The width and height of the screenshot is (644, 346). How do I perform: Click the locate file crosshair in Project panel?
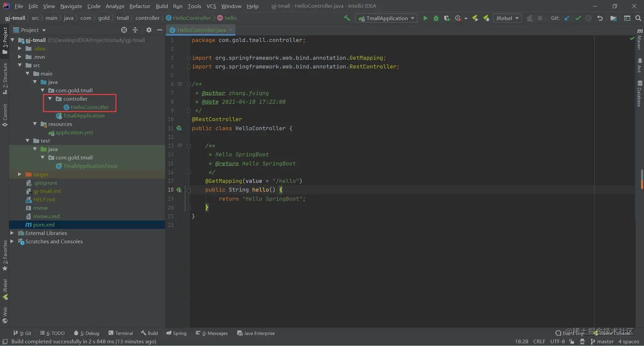[124, 30]
